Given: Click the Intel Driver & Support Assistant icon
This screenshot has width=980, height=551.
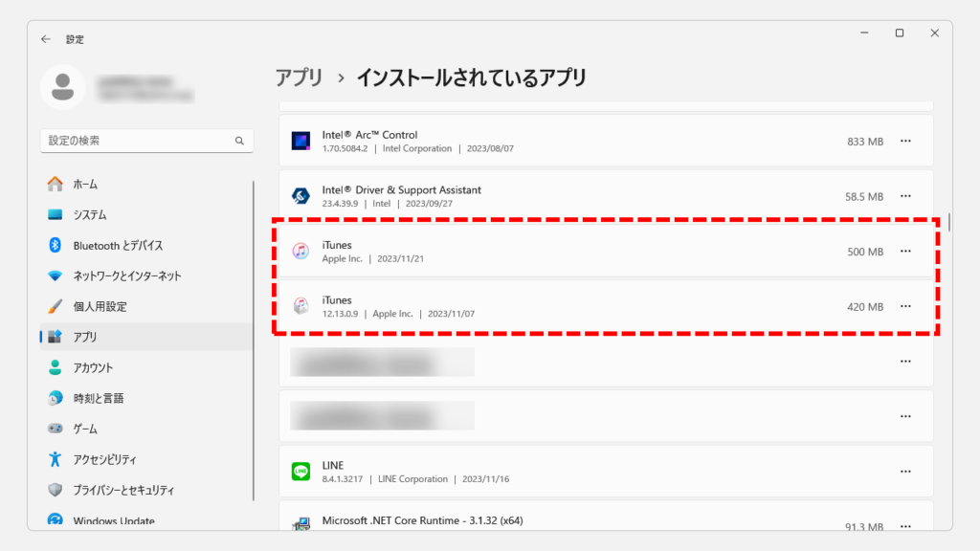Looking at the screenshot, I should pyautogui.click(x=301, y=196).
